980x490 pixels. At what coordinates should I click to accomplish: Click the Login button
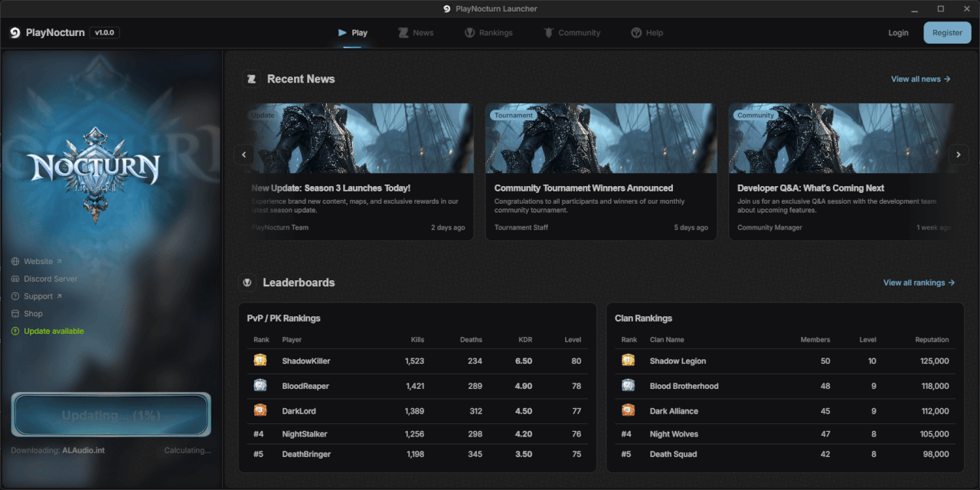point(898,33)
